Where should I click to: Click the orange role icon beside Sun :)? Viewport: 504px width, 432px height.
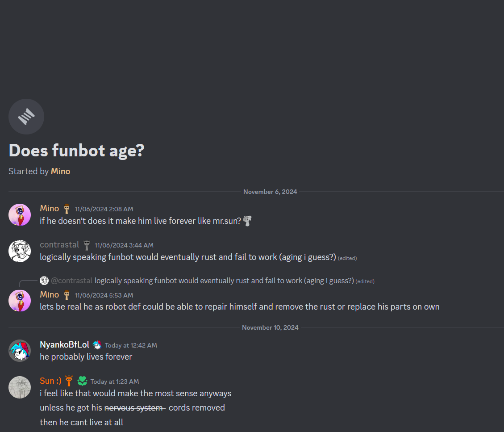[69, 381]
